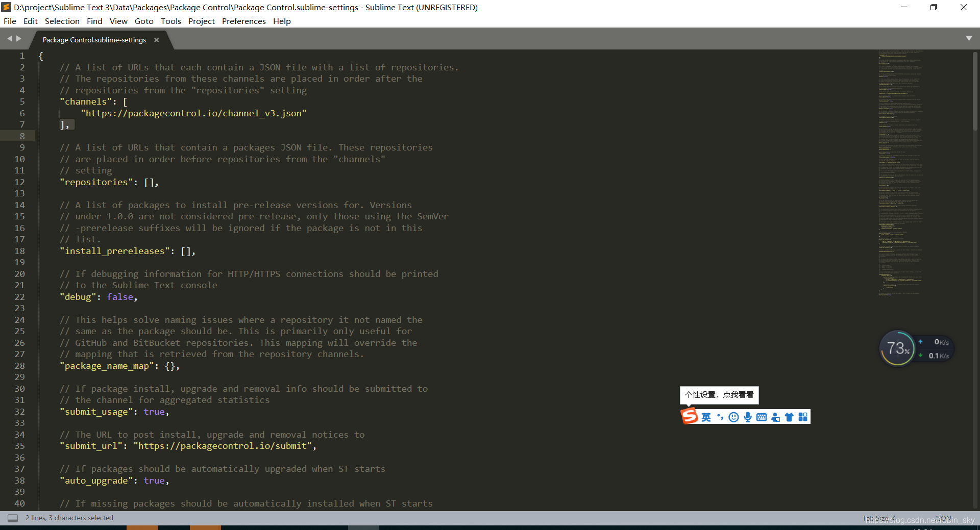The image size is (980, 530).
Task: Close the Package Control.sublime-settings tab
Action: [x=156, y=40]
